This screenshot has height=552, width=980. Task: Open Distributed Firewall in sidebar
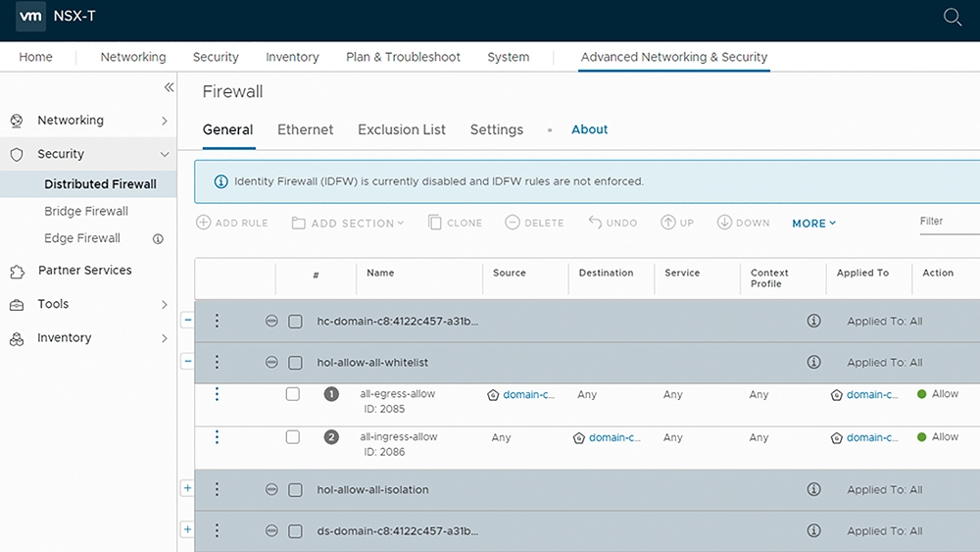[100, 184]
